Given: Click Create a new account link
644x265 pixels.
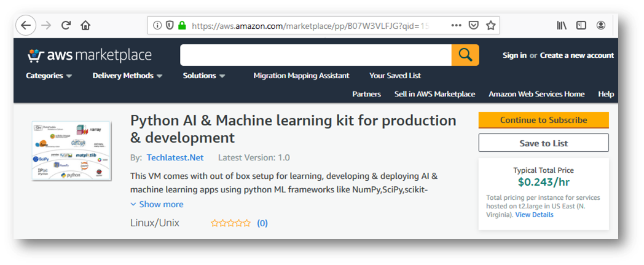Looking at the screenshot, I should pos(576,55).
